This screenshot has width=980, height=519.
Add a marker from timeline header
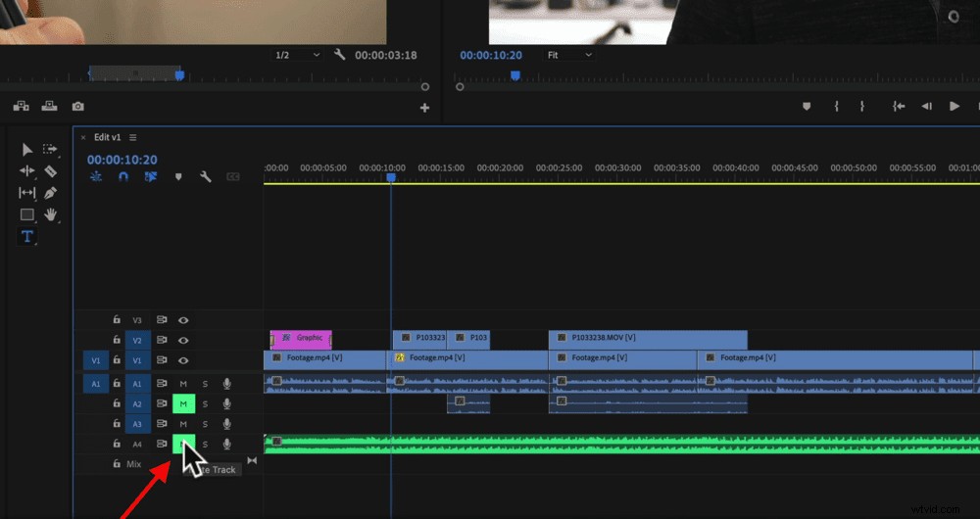[x=178, y=176]
